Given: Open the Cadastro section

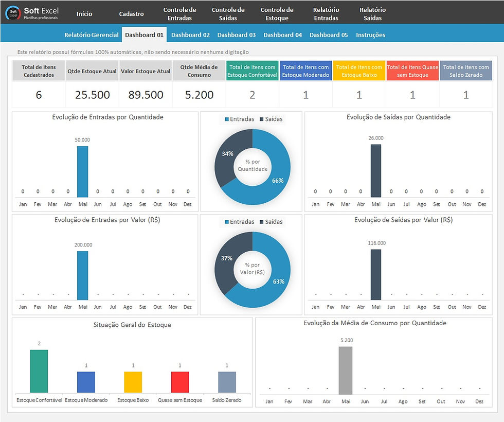Looking at the screenshot, I should [x=131, y=14].
